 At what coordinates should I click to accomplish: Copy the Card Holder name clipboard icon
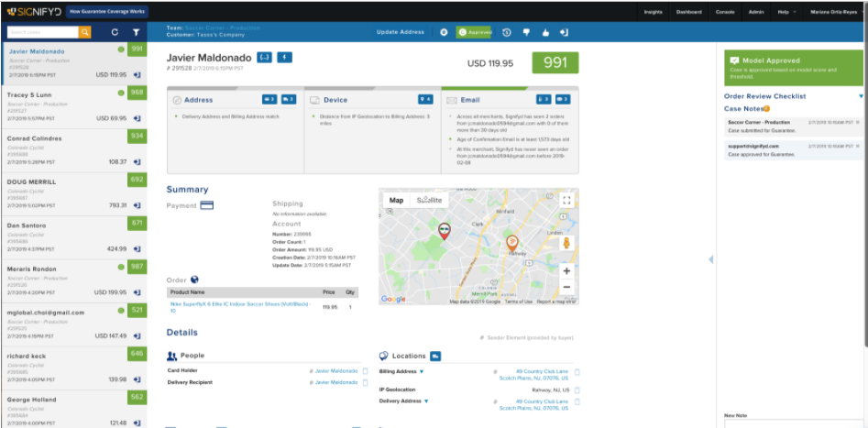pos(365,370)
